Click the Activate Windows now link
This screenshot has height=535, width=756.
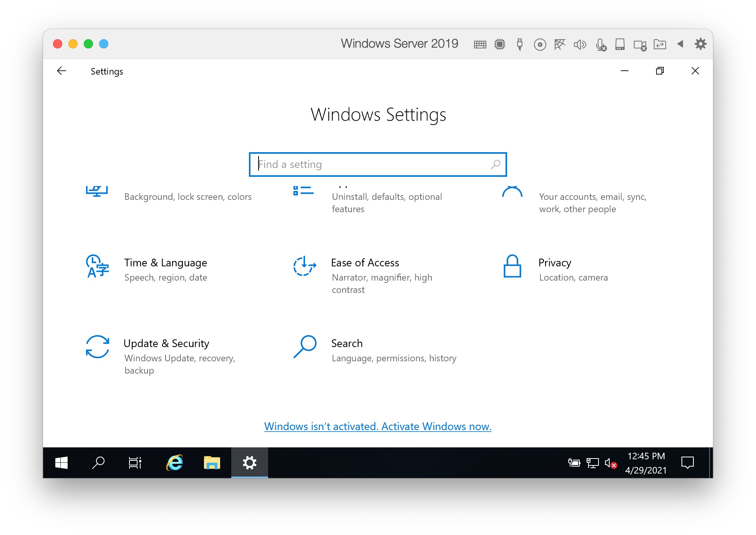tap(378, 427)
